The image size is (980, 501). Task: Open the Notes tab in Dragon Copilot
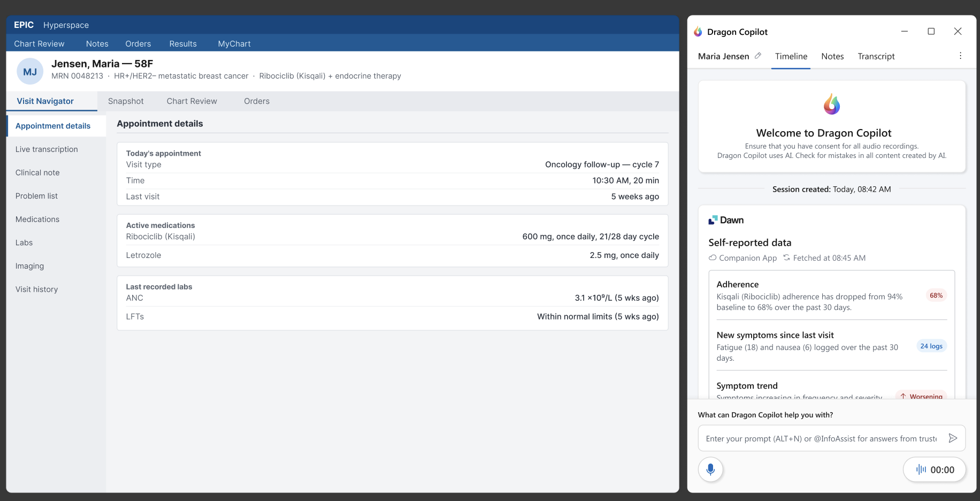pyautogui.click(x=832, y=56)
